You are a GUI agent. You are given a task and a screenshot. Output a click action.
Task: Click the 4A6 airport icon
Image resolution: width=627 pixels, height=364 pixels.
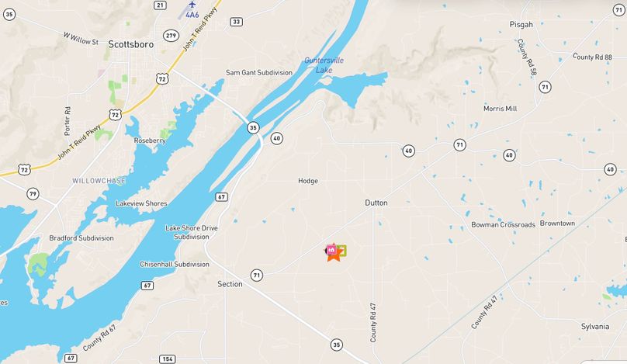point(192,5)
